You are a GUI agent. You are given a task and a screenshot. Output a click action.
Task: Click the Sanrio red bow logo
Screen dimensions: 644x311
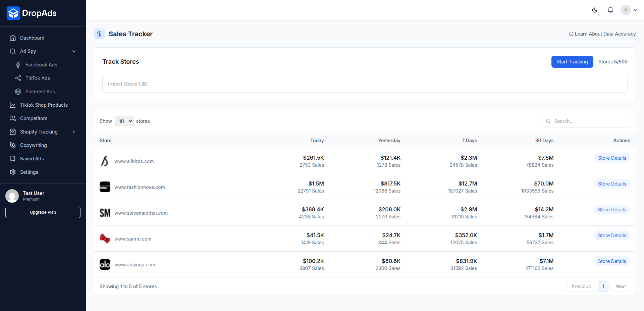click(x=105, y=239)
